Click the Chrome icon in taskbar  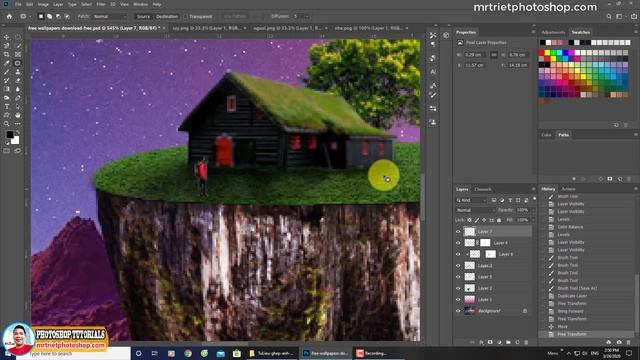pyautogui.click(x=188, y=353)
